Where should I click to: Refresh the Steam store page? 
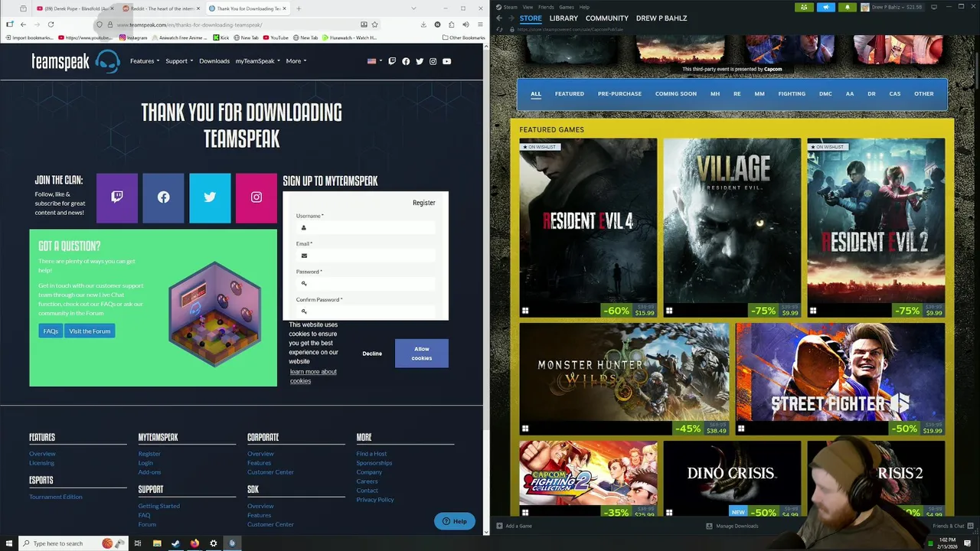pyautogui.click(x=500, y=30)
